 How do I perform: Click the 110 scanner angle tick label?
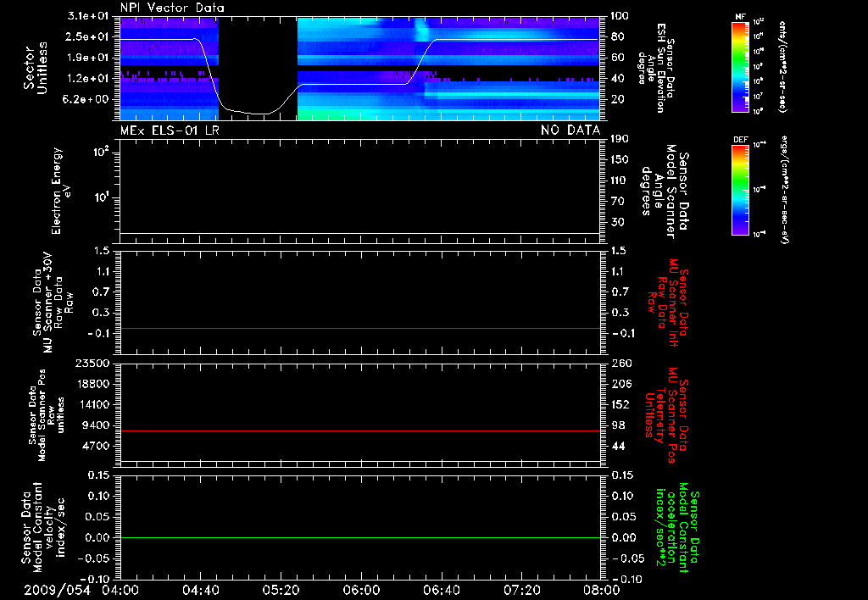(620, 181)
